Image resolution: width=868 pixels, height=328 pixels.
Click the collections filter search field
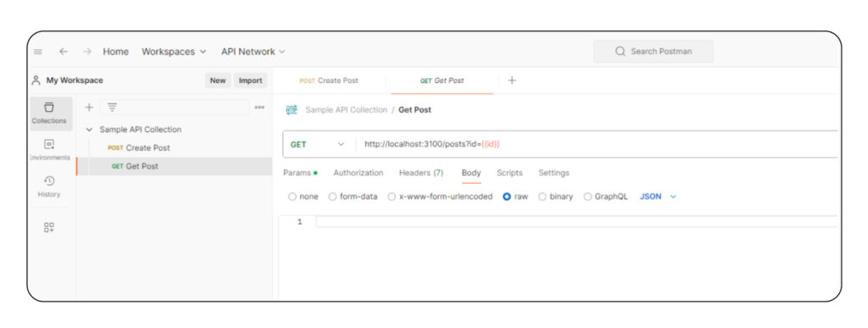pos(175,108)
